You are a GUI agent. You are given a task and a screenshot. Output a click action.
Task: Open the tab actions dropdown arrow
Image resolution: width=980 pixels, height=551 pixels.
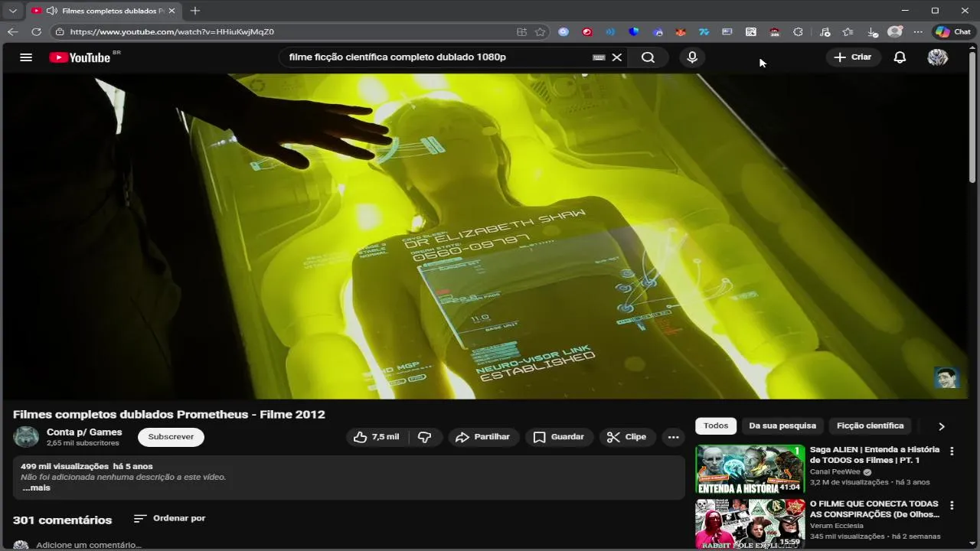coord(12,11)
